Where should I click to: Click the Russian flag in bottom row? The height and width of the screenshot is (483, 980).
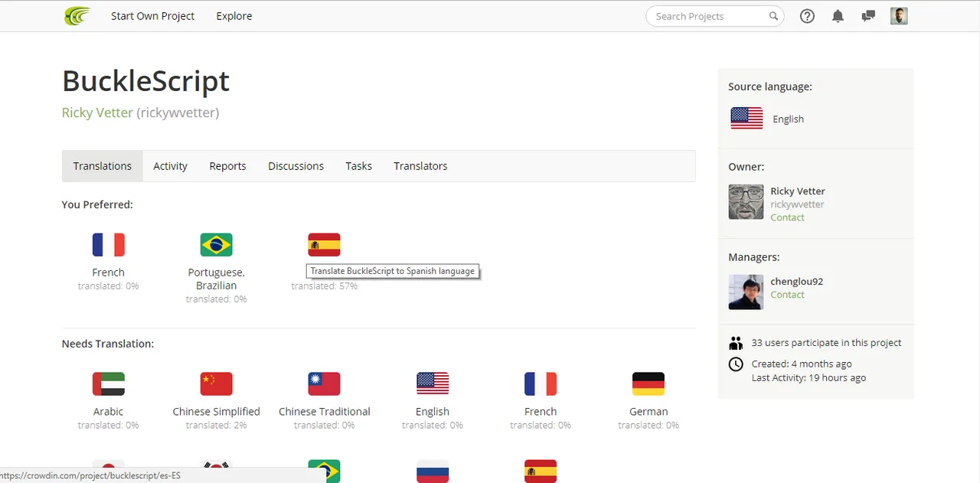[x=433, y=471]
